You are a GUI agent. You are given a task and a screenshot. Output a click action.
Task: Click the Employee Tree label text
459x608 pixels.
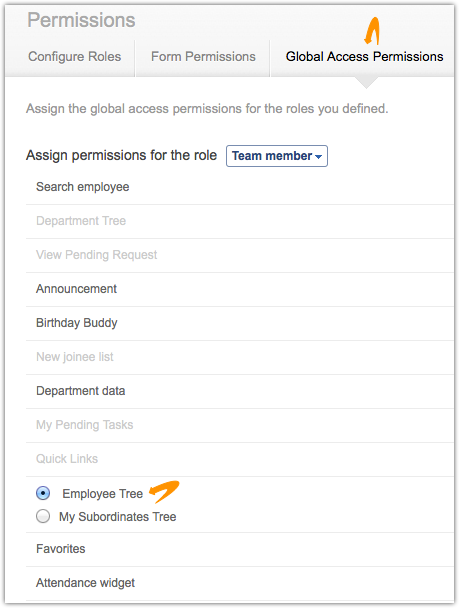pyautogui.click(x=103, y=494)
